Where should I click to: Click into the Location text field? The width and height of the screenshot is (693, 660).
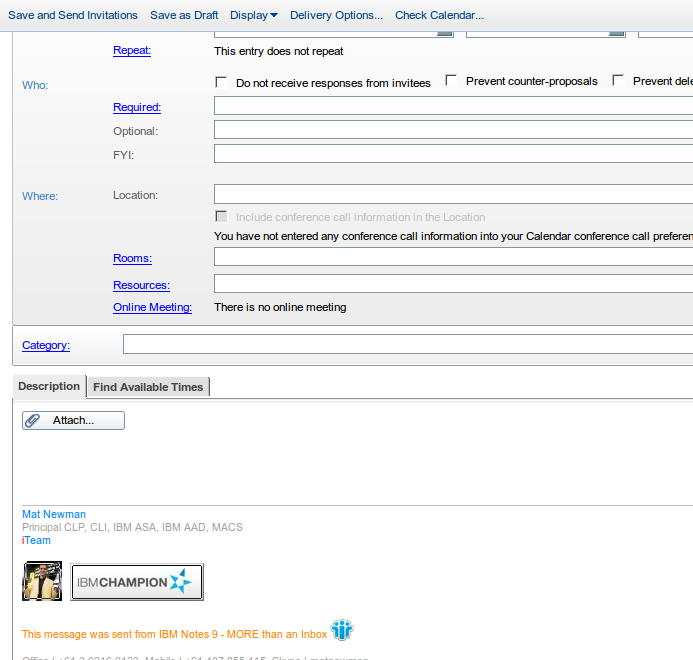tap(452, 194)
